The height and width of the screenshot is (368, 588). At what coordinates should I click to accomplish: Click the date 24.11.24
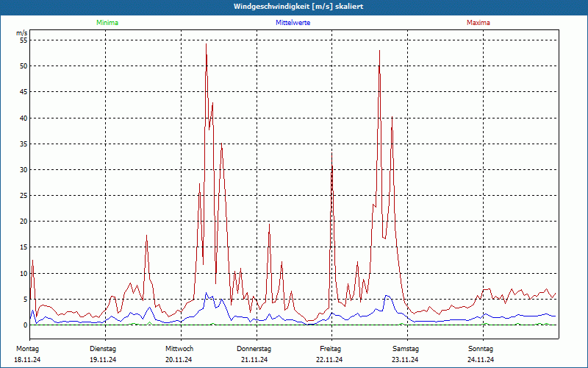pyautogui.click(x=481, y=360)
